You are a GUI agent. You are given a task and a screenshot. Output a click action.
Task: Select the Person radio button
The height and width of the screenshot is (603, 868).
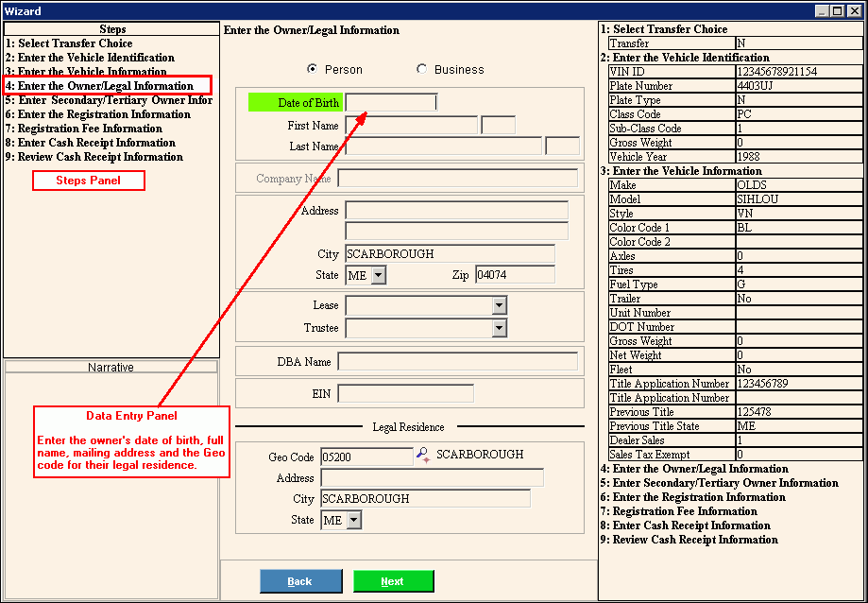coord(313,69)
